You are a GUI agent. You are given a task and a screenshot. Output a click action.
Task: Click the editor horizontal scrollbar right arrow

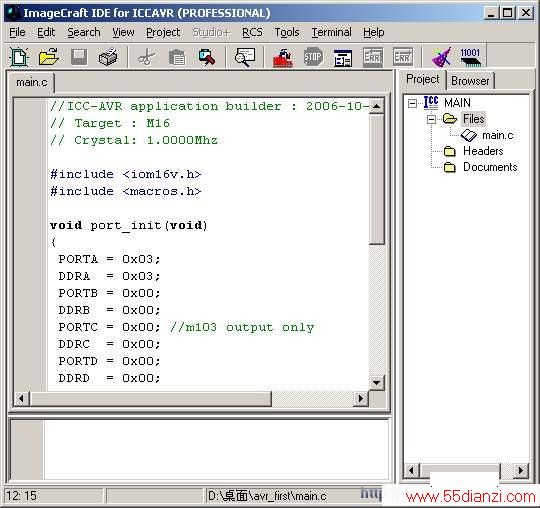pos(361,398)
